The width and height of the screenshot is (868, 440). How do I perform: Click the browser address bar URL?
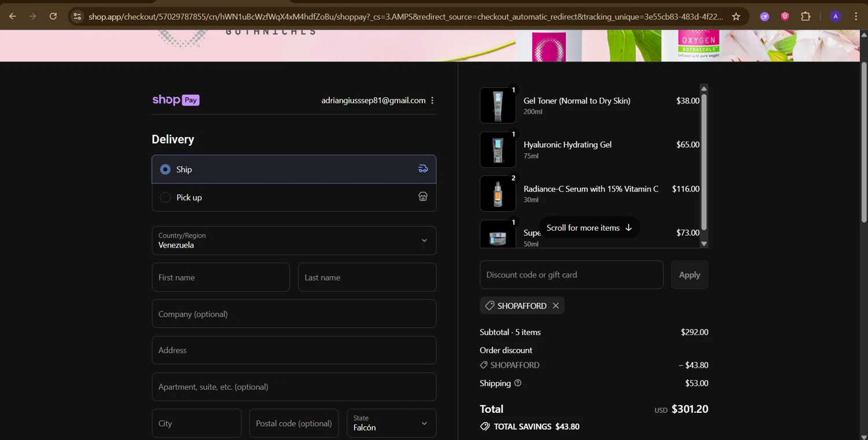click(405, 17)
